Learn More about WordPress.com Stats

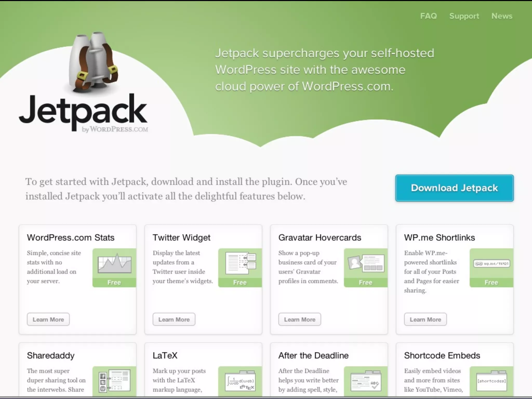click(x=48, y=319)
